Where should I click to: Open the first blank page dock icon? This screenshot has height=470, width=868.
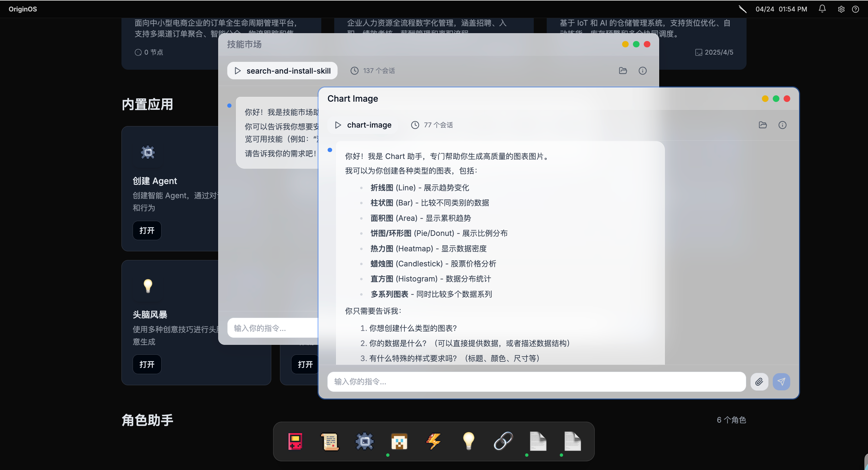(x=538, y=441)
